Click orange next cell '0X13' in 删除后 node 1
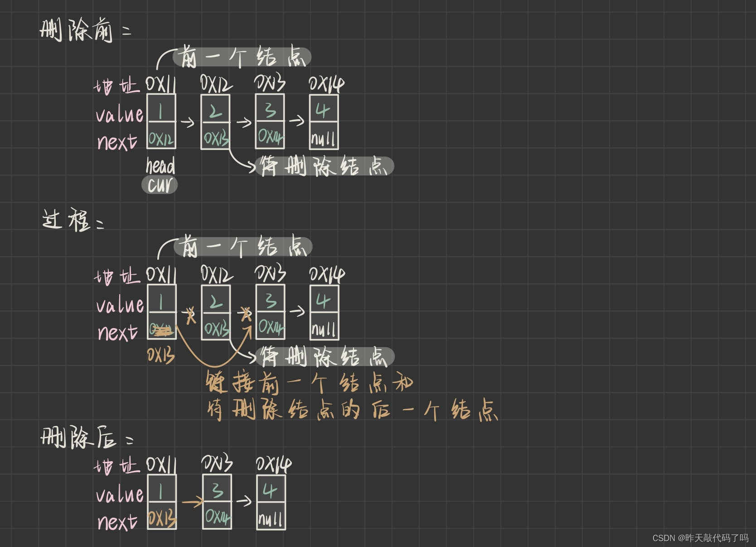The width and height of the screenshot is (756, 547). (x=162, y=516)
